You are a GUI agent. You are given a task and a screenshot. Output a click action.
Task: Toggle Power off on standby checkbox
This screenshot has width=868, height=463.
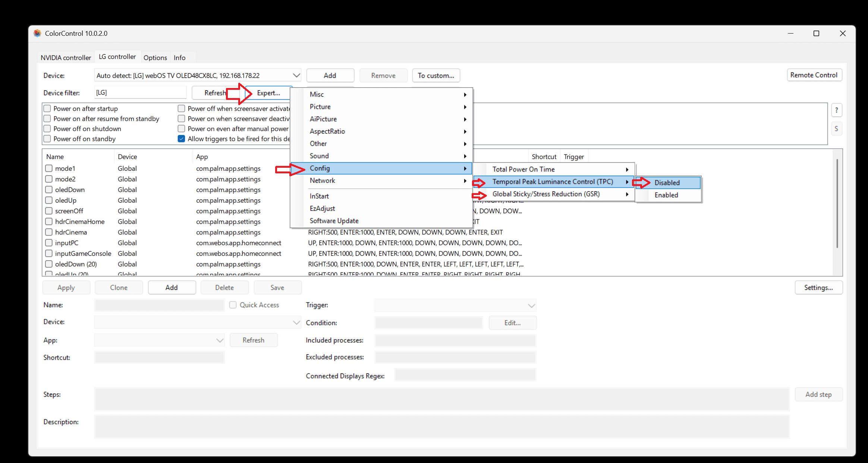[x=47, y=139]
